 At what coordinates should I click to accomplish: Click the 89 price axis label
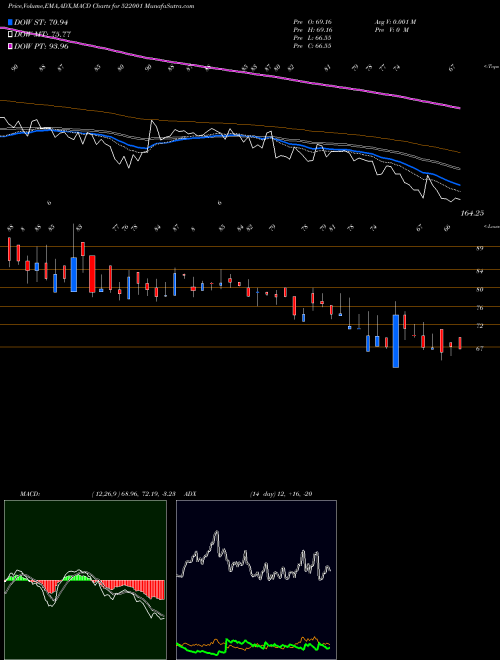coord(479,249)
